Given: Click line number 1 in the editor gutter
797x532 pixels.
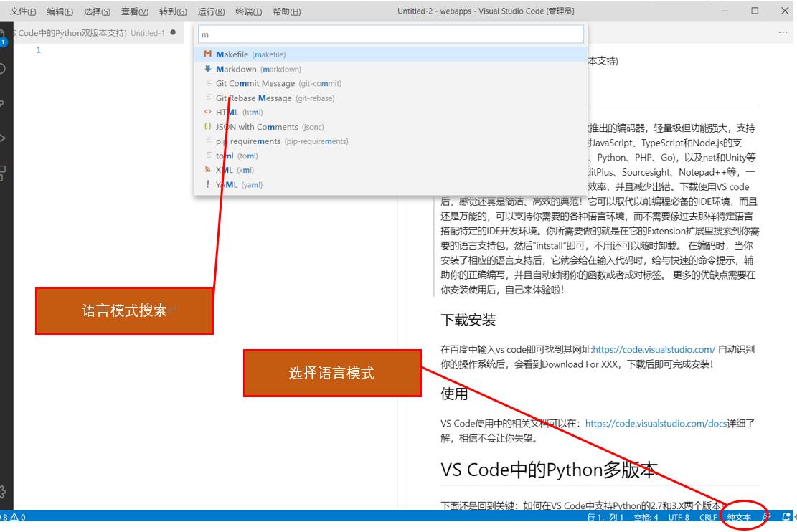Looking at the screenshot, I should (38, 49).
